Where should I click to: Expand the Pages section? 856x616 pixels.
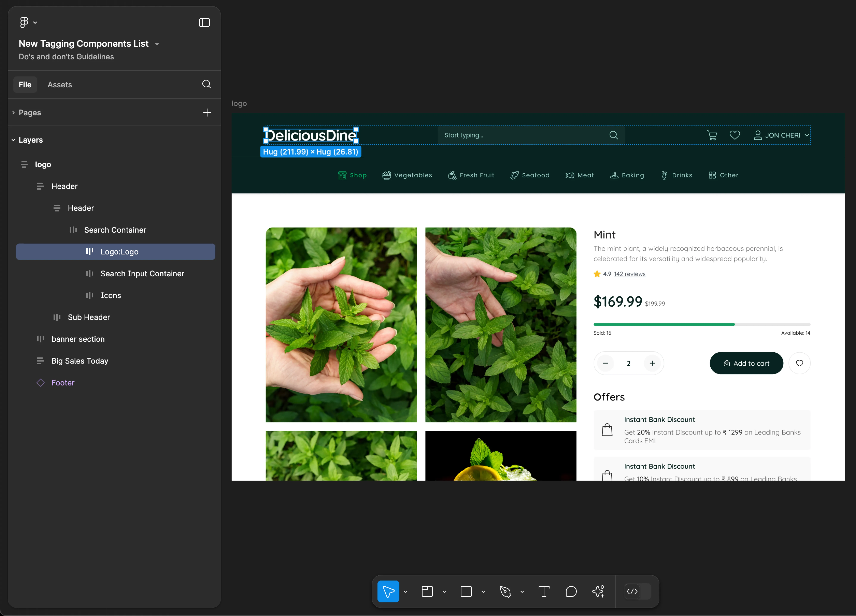(x=13, y=112)
